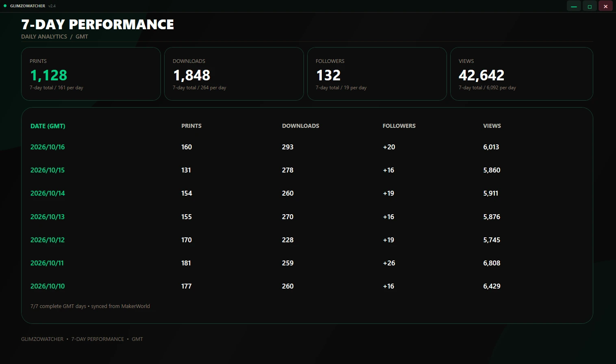Close the GlimzoWatcher window

pos(605,6)
